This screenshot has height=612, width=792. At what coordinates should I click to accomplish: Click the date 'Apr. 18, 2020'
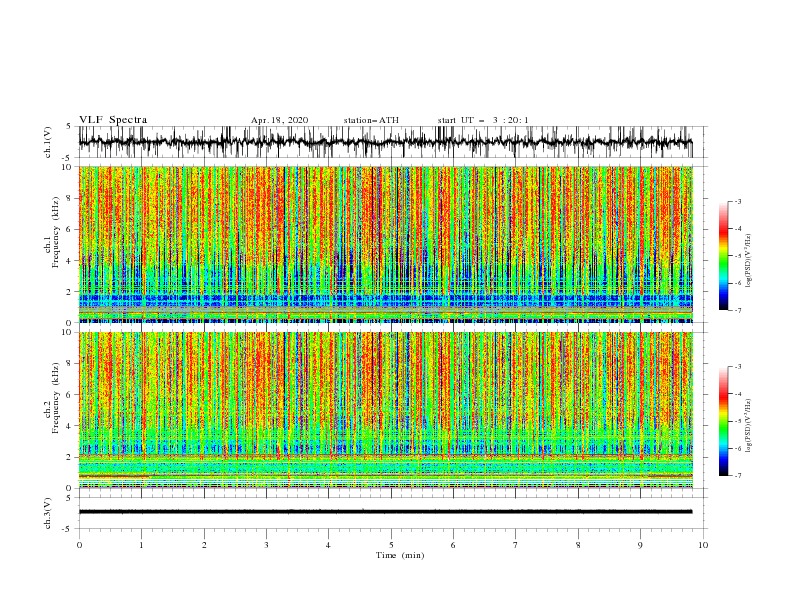[x=279, y=120]
